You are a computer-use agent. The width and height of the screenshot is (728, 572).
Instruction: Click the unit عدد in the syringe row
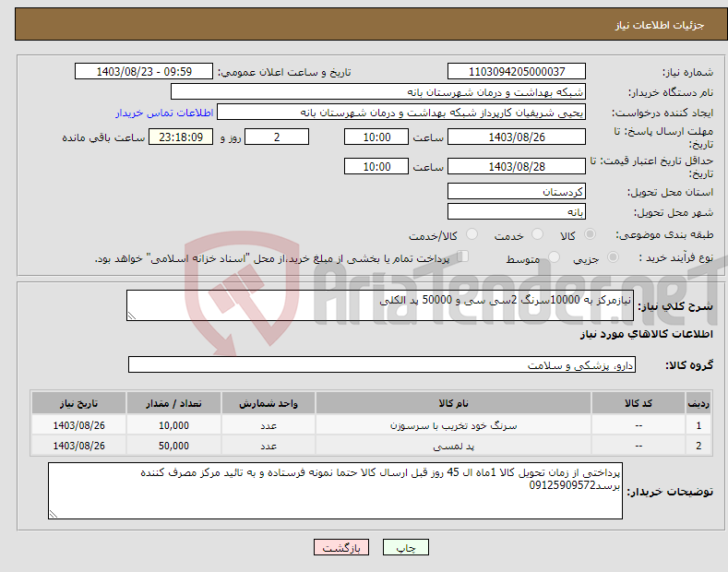click(269, 425)
